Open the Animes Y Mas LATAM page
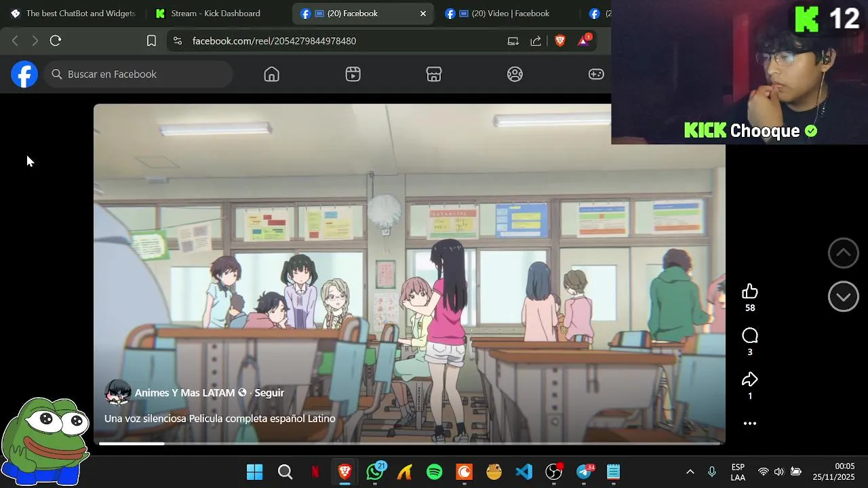Viewport: 868px width, 488px height. click(x=184, y=392)
